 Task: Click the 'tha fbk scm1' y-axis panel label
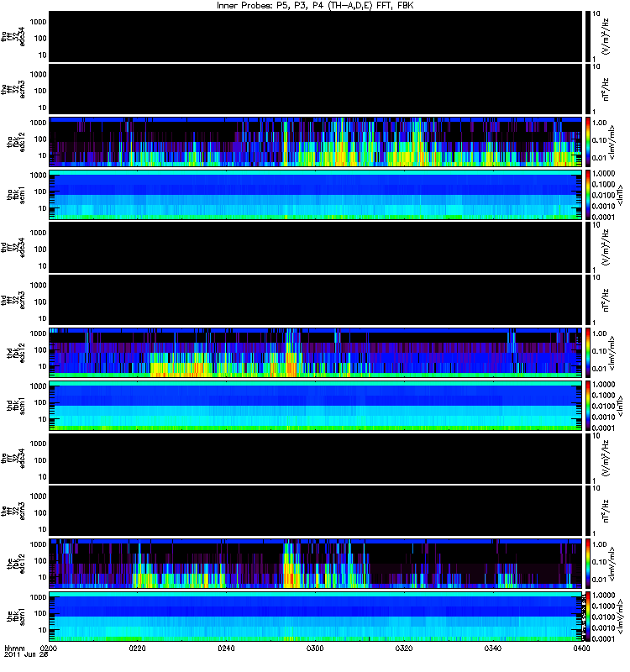16,195
